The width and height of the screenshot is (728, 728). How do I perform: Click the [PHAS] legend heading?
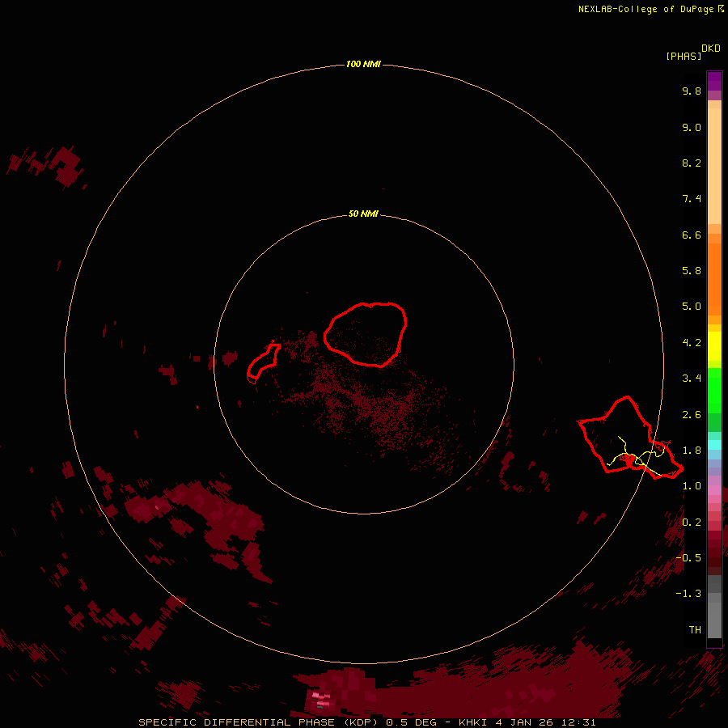pyautogui.click(x=684, y=56)
